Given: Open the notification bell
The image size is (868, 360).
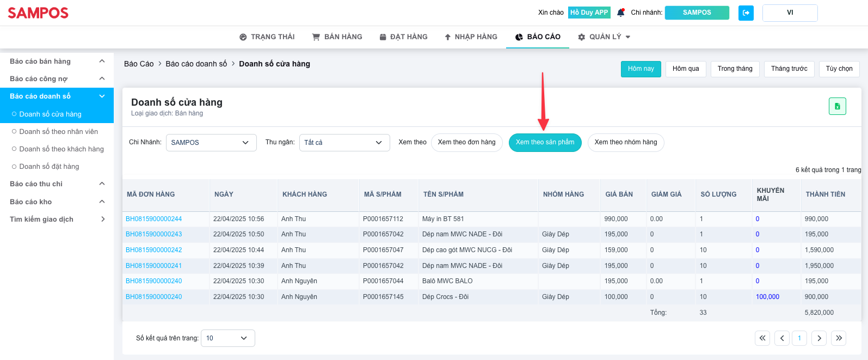Looking at the screenshot, I should click(620, 13).
